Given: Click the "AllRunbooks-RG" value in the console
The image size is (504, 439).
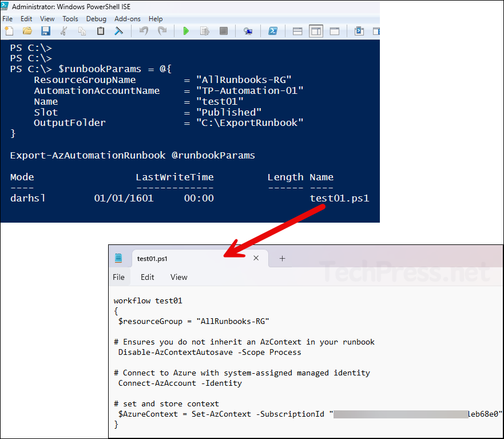Looking at the screenshot, I should pos(244,80).
